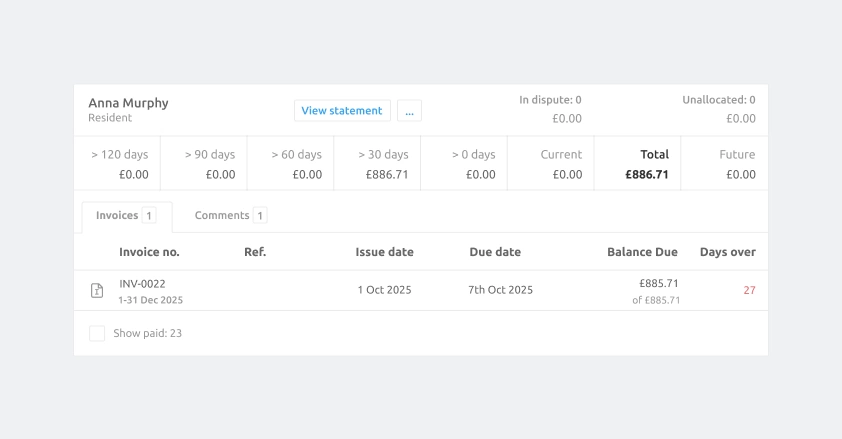The width and height of the screenshot is (842, 439).
Task: Click the Anna Murphy resident name
Action: click(x=128, y=103)
